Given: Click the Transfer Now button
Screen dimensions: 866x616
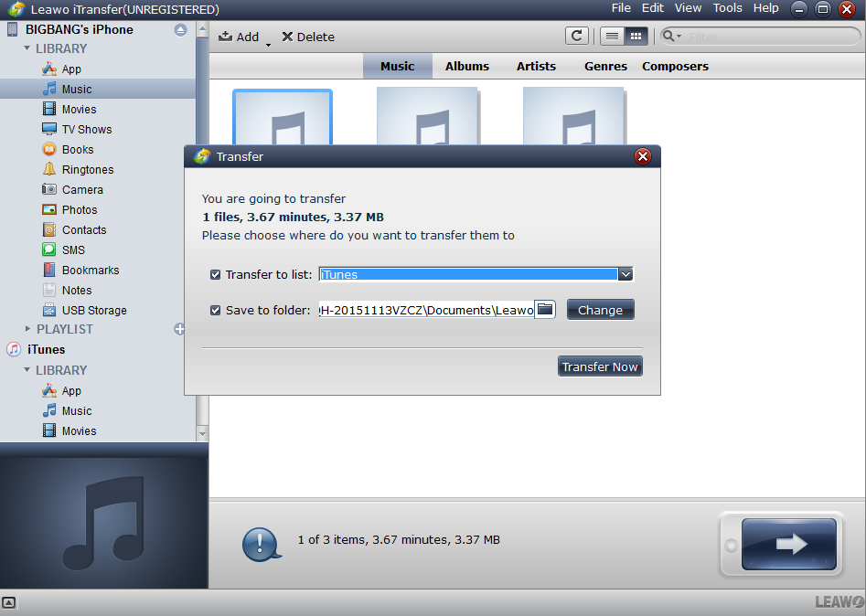Looking at the screenshot, I should pyautogui.click(x=600, y=366).
